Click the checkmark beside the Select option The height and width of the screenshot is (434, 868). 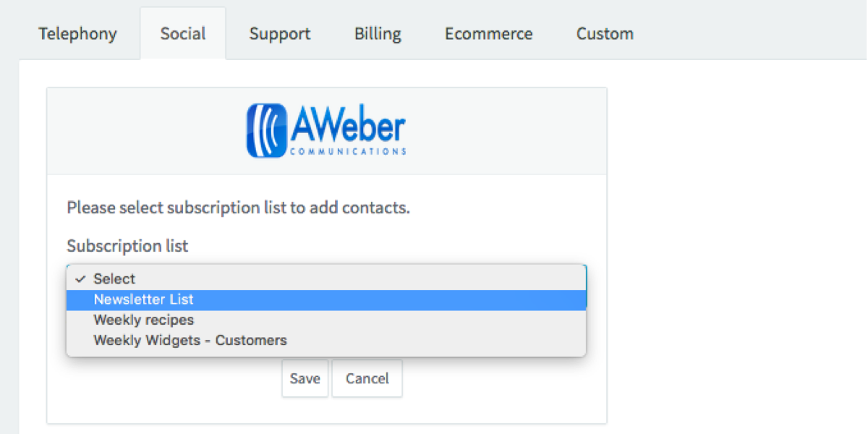[80, 278]
